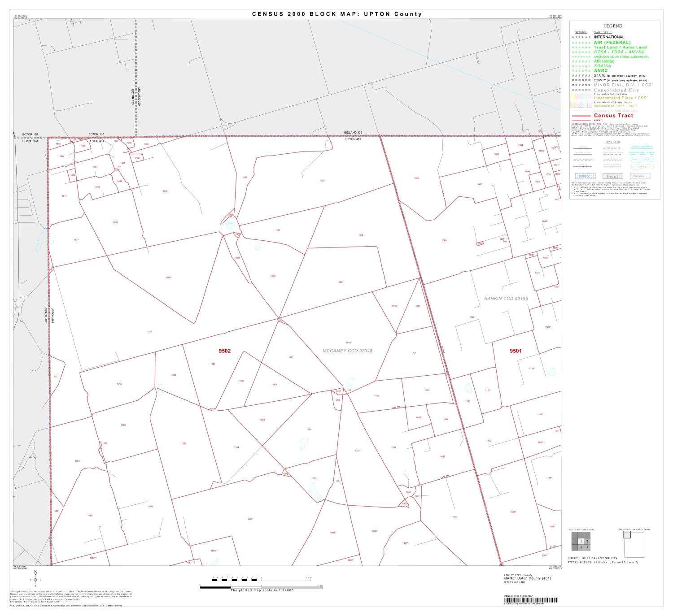Viewport: 673px width, 616px height.
Task: Click the Incorporated Place / CDP color swatches
Action: pyautogui.click(x=582, y=96)
